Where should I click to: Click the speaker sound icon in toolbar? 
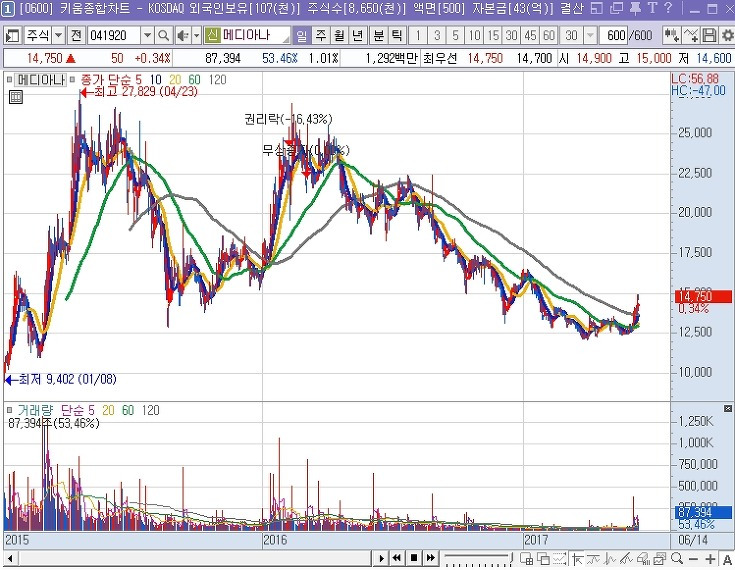click(183, 35)
